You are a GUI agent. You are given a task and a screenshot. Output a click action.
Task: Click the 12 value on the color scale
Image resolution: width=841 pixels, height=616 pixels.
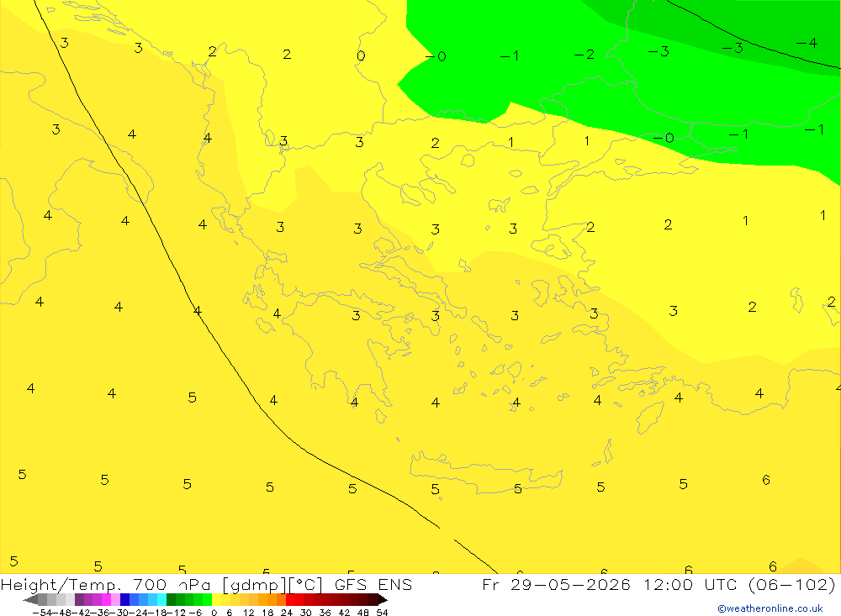point(248,613)
